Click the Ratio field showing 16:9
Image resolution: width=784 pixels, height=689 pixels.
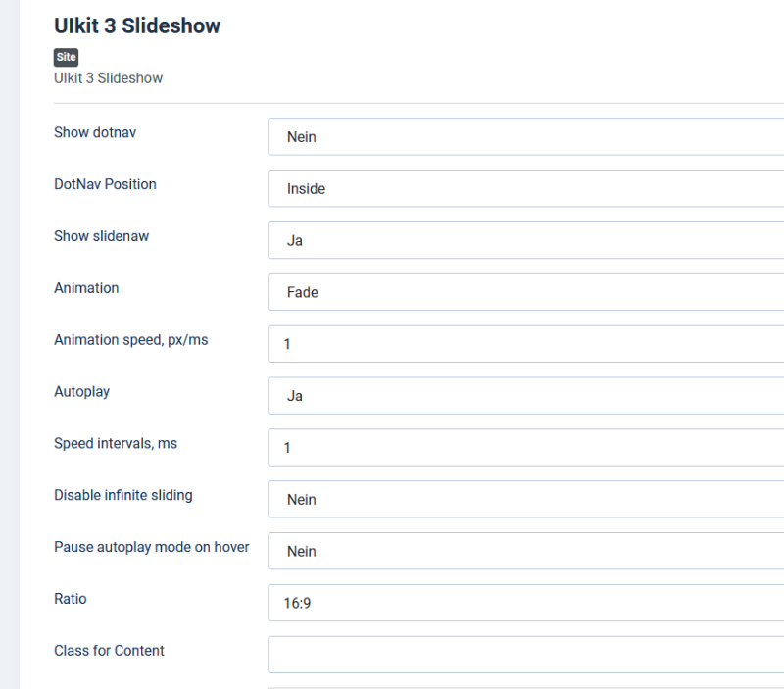coord(525,603)
